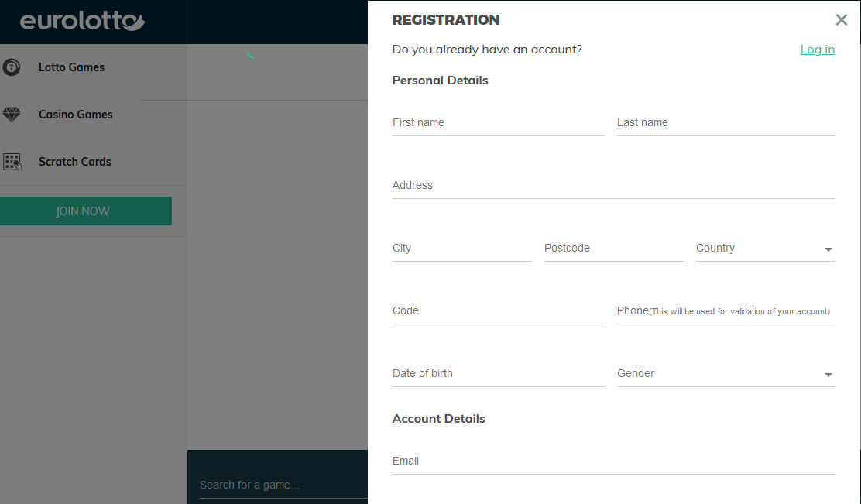Close the registration panel with X
Viewport: 861px width, 504px height.
point(841,20)
